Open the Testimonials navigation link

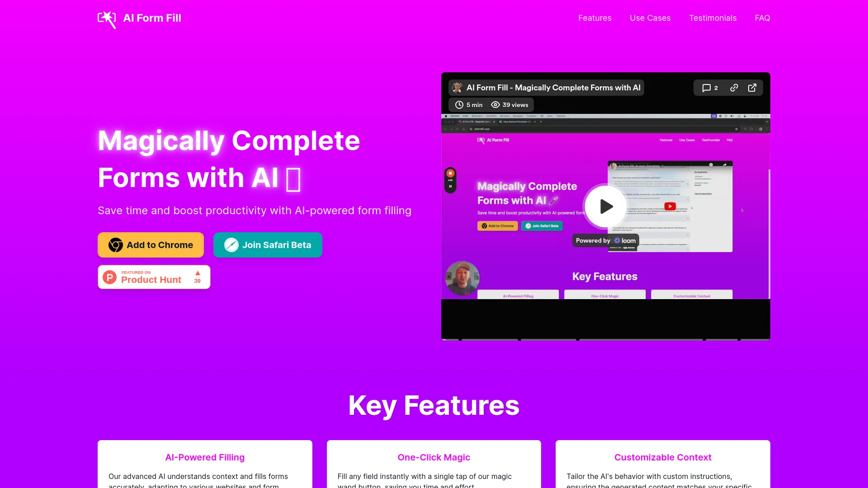713,18
